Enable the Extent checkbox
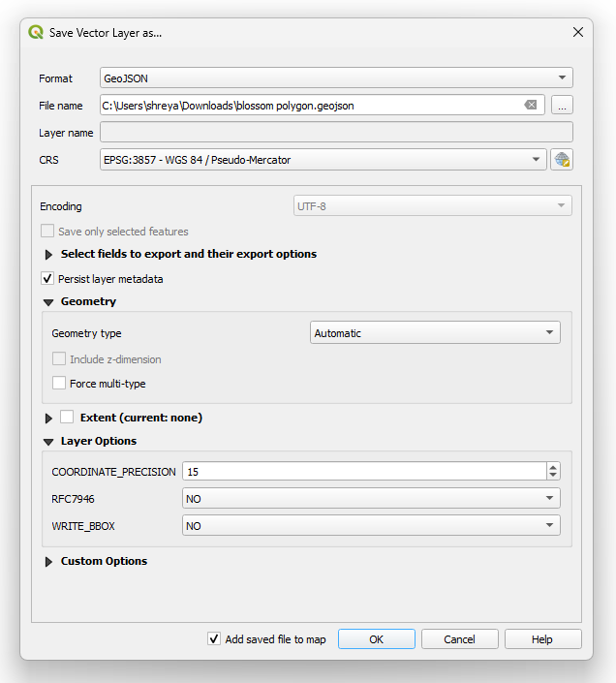 67,418
